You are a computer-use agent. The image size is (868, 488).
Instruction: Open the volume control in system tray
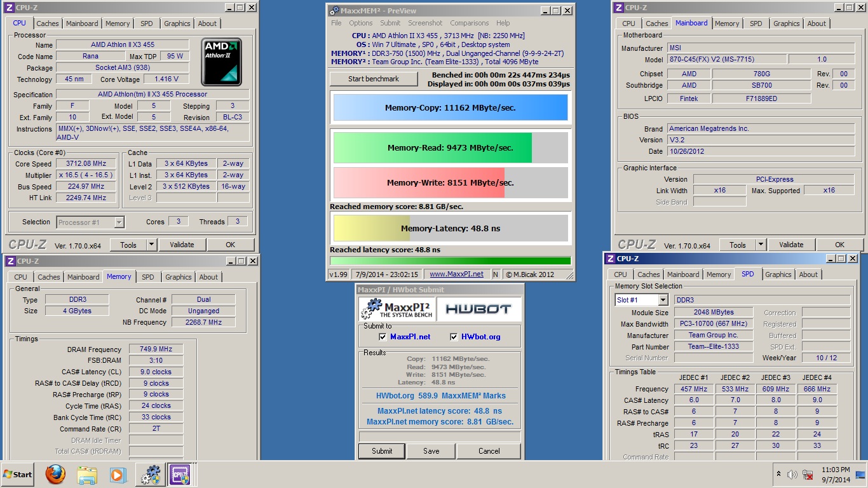[792, 475]
